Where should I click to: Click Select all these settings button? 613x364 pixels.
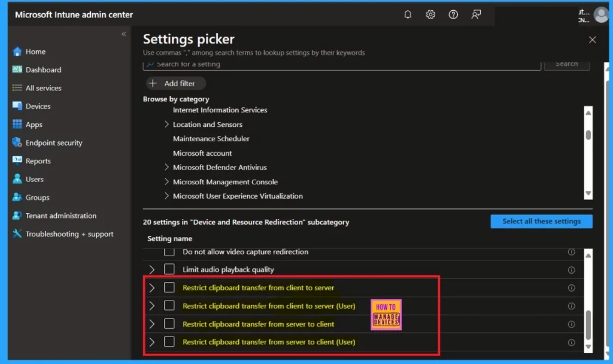click(x=541, y=222)
